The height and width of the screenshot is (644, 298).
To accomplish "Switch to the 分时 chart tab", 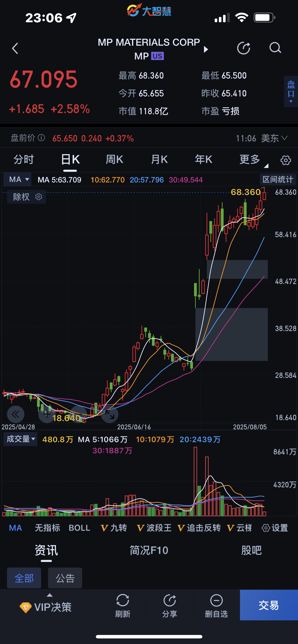I will click(x=23, y=159).
